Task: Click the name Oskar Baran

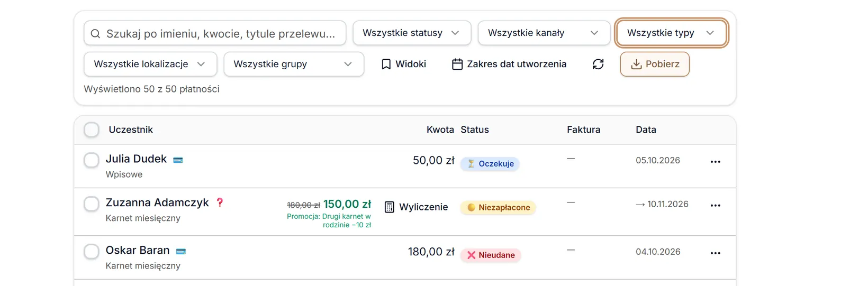Action: [x=138, y=250]
